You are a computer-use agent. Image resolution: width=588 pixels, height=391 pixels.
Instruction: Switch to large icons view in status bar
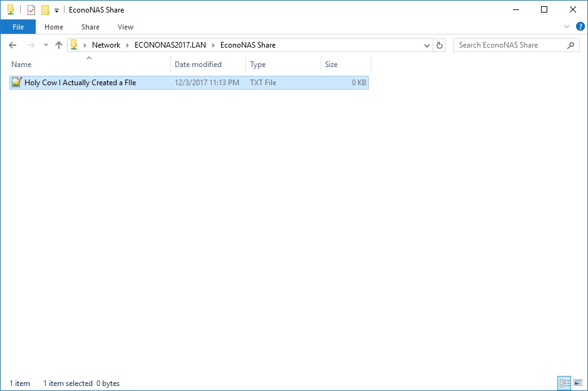[578, 383]
